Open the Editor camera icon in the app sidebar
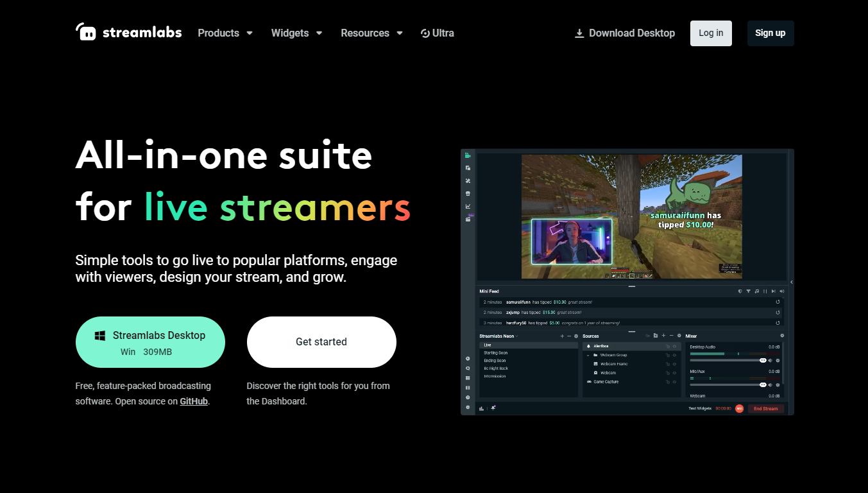The image size is (868, 493). 468,155
